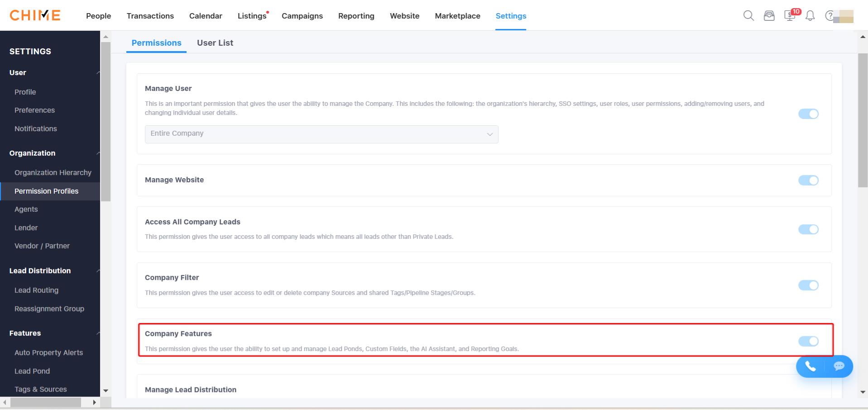
Task: Open the Entire Company dropdown
Action: (321, 134)
